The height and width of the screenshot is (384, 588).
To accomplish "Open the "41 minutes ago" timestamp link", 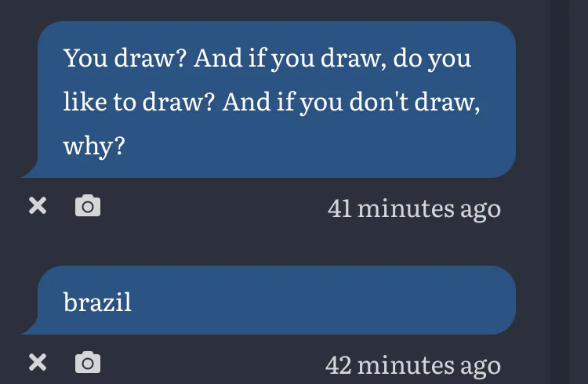I will click(x=414, y=208).
